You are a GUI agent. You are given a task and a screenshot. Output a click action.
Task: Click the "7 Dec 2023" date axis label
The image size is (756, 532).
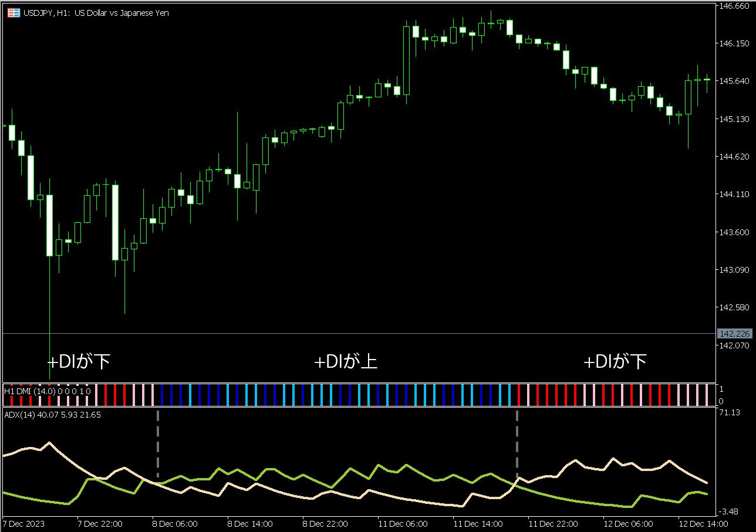23,524
